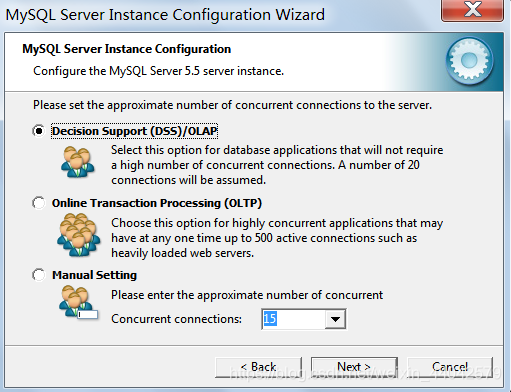Image resolution: width=511 pixels, height=392 pixels.
Task: Click the Manual Setting users icon
Action: tap(78, 302)
